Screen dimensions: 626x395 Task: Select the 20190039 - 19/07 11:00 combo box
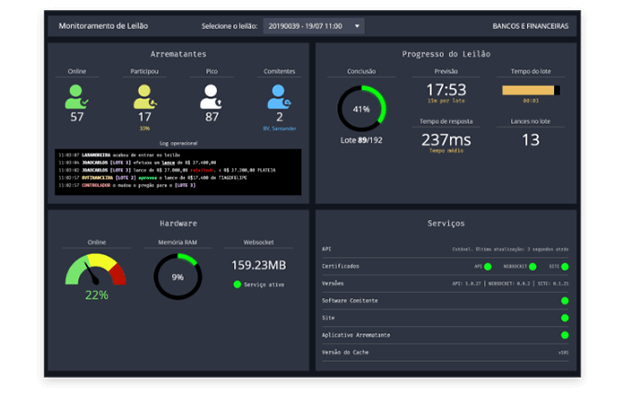pyautogui.click(x=313, y=26)
